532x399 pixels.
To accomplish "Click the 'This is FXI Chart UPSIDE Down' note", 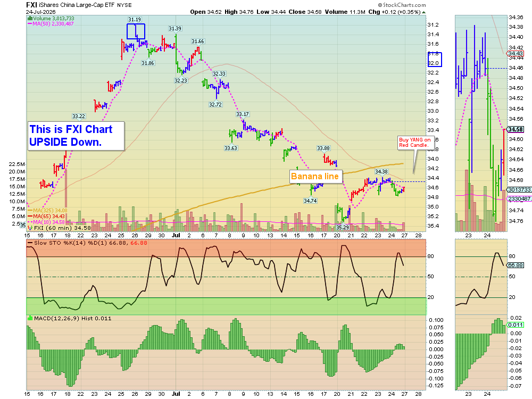I will 76,136.
